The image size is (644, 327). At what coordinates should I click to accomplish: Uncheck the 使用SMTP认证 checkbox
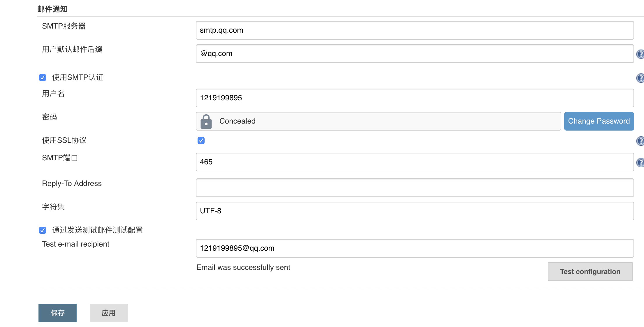click(x=43, y=78)
